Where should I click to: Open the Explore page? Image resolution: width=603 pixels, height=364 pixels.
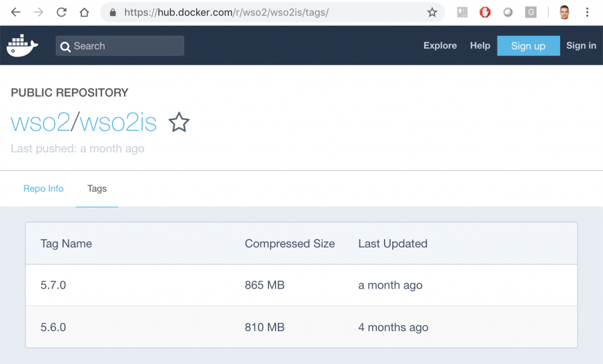(440, 45)
